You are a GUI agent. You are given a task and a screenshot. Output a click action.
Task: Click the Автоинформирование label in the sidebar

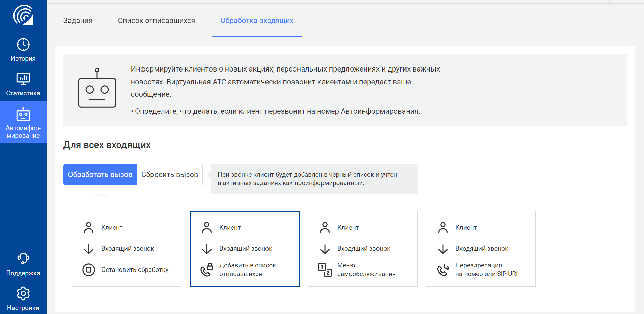point(23,132)
